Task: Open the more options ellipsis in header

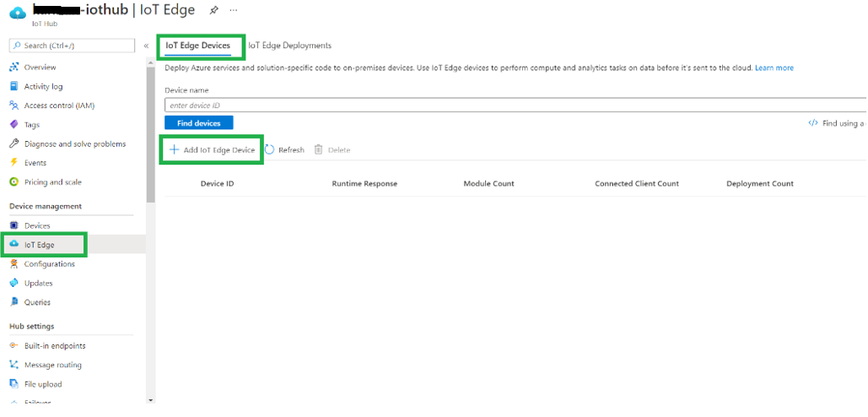Action: coord(234,10)
